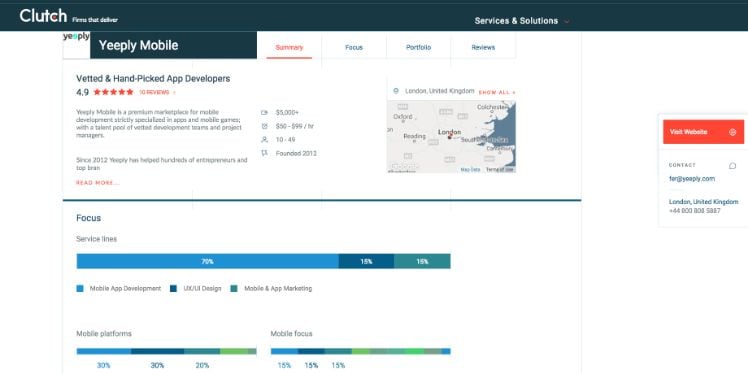Viewport: 748px width, 374px height.
Task: Click the 4.9 rating value
Action: pyautogui.click(x=83, y=92)
